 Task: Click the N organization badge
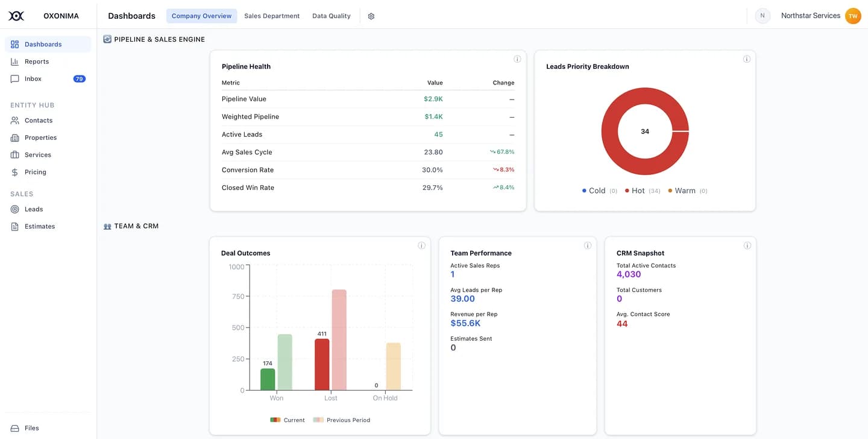coord(763,16)
